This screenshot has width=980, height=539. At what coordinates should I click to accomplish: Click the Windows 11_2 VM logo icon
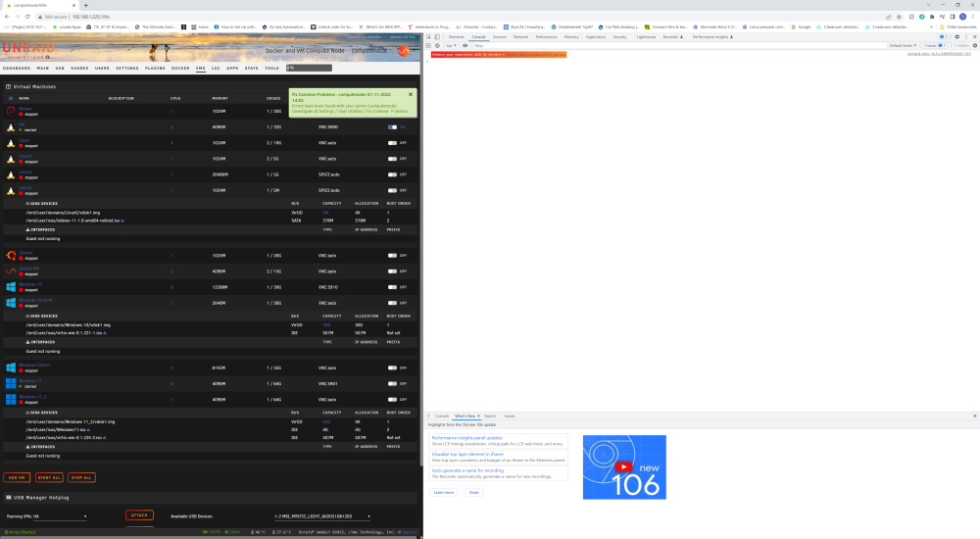click(11, 399)
